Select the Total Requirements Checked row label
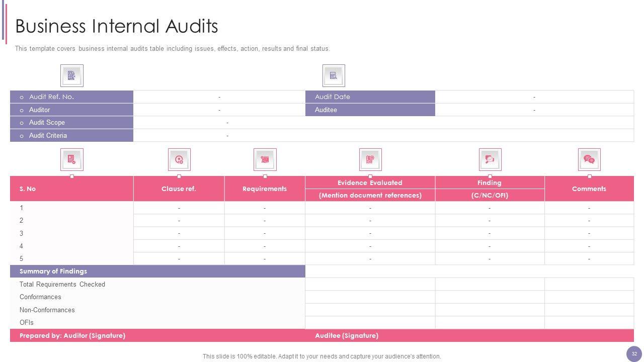Image resolution: width=644 pixels, height=362 pixels. click(x=62, y=285)
